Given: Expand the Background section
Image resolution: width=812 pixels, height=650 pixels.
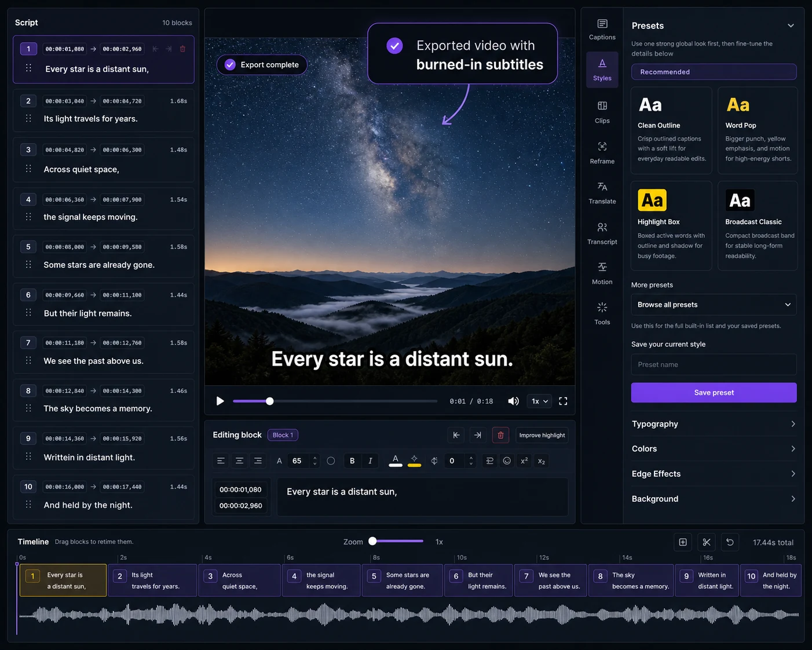Looking at the screenshot, I should pyautogui.click(x=714, y=499).
